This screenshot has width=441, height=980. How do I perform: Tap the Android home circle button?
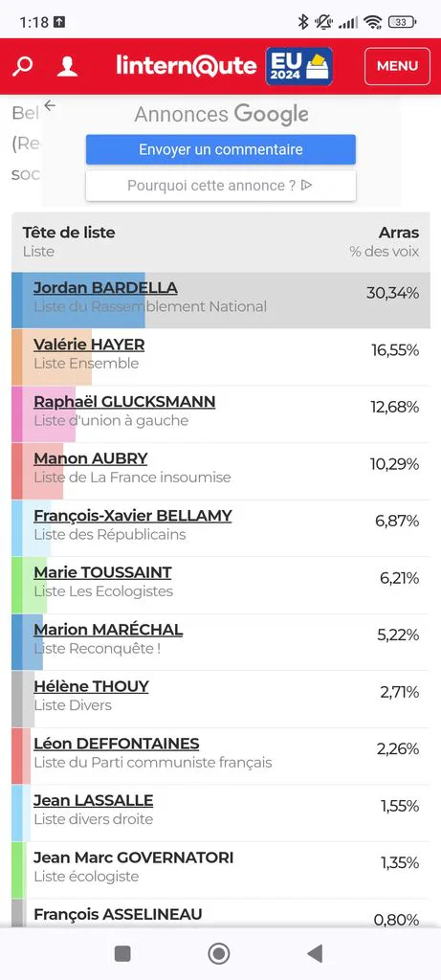coord(219,954)
